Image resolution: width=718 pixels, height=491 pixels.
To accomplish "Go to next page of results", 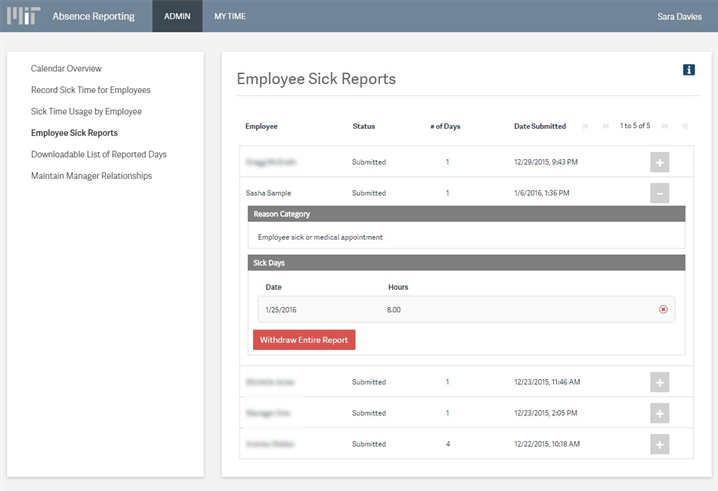I will point(665,126).
